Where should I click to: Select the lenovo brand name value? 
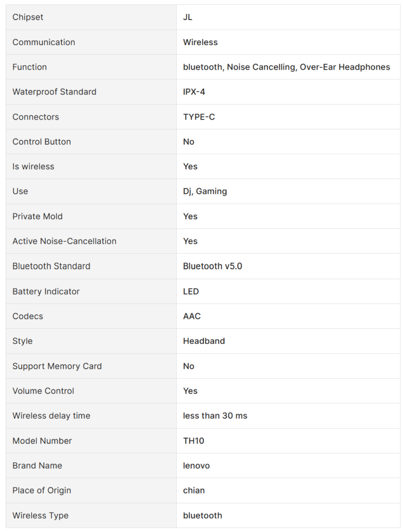pos(197,465)
